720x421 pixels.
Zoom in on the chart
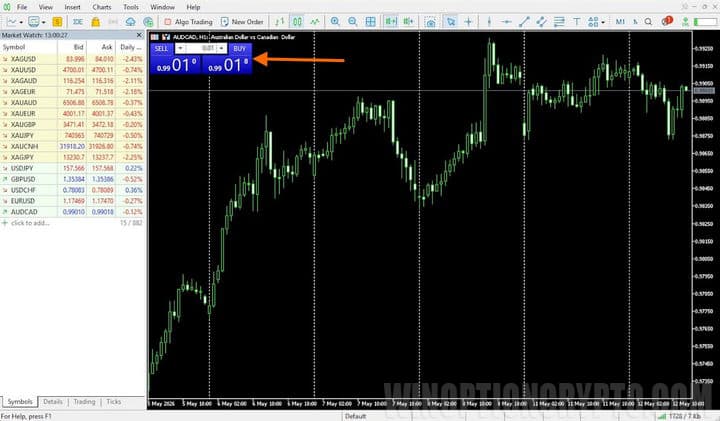pos(335,22)
